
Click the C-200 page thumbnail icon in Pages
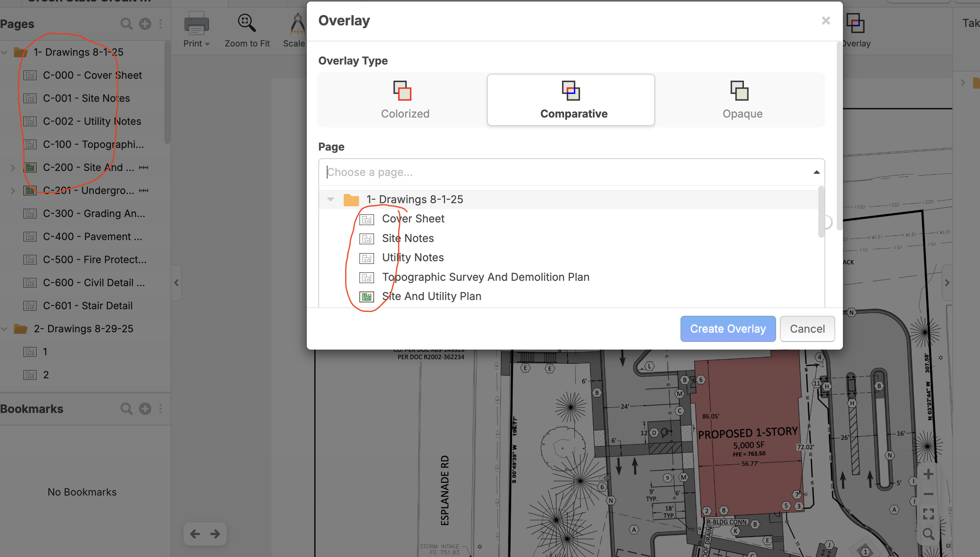30,167
